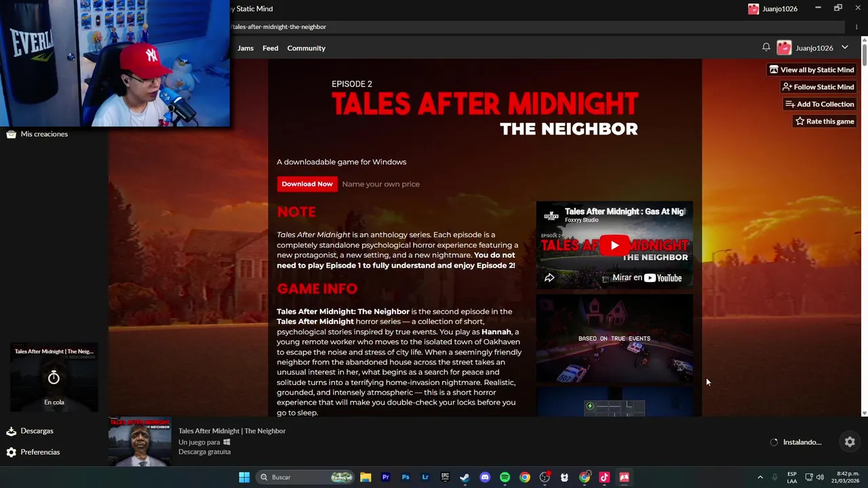
Task: Click the Mis creaciones icon
Action: tap(11, 134)
